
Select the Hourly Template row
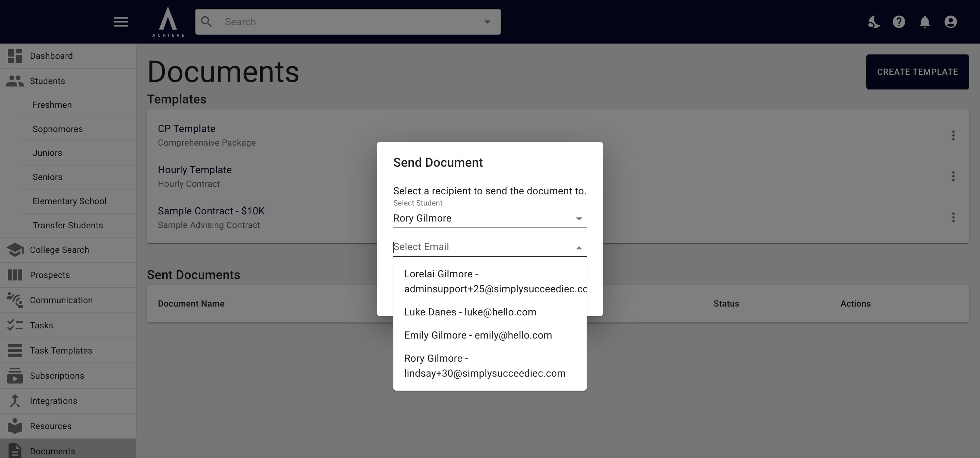558,177
